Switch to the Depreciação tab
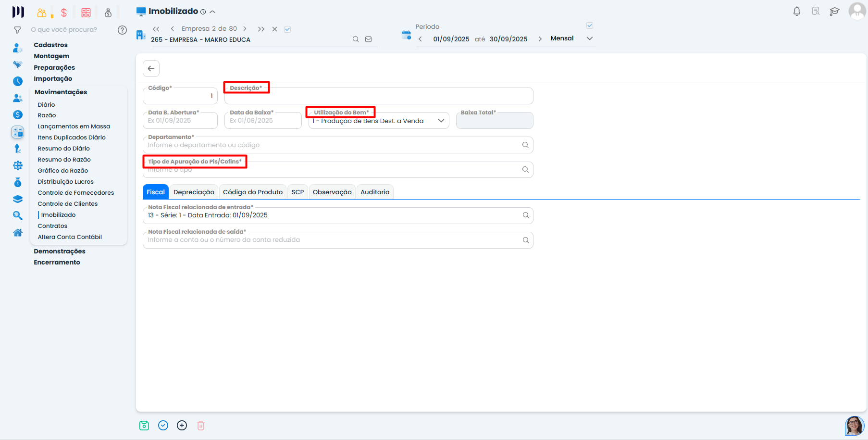The width and height of the screenshot is (868, 440). tap(194, 192)
